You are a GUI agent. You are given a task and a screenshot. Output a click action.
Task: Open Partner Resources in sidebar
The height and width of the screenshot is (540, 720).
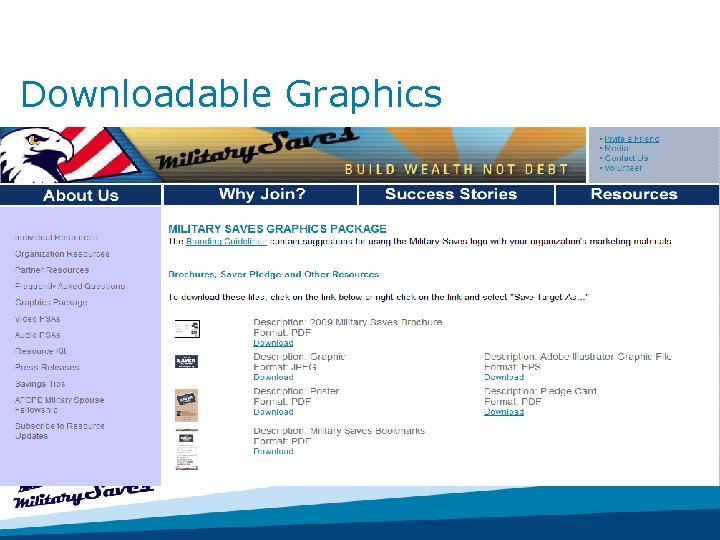point(52,270)
